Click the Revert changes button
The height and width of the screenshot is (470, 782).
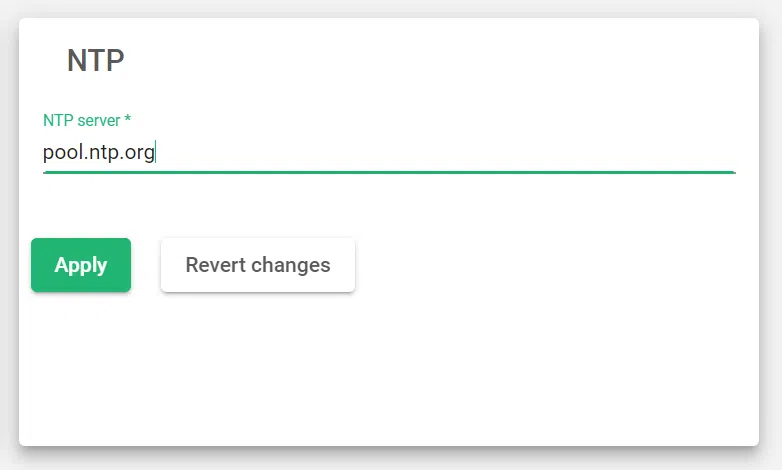point(258,265)
